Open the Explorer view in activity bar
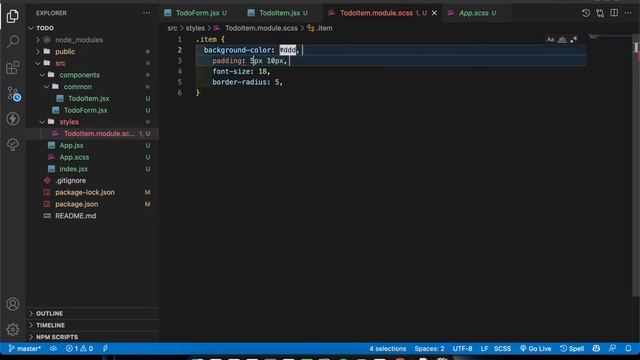 13,16
